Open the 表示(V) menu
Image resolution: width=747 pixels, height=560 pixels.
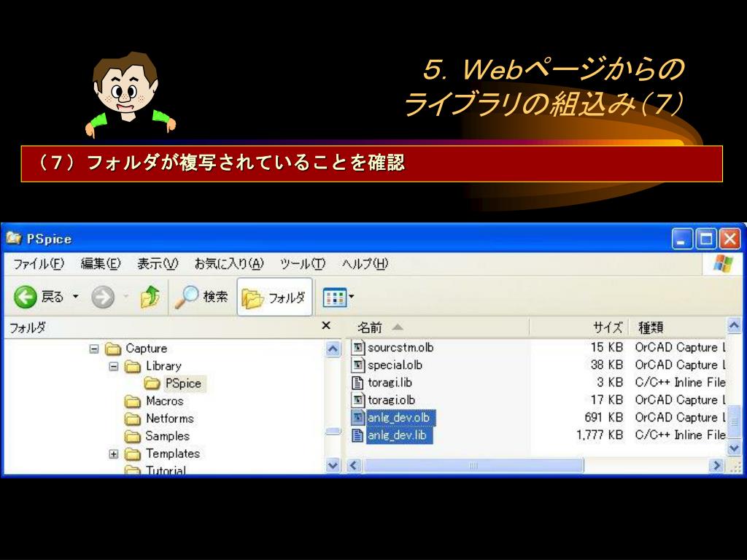pyautogui.click(x=158, y=263)
